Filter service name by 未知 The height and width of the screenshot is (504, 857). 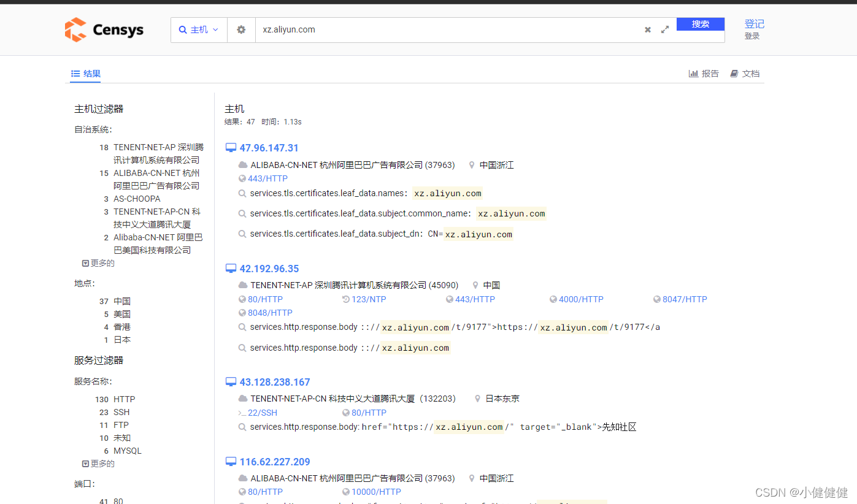tap(122, 438)
